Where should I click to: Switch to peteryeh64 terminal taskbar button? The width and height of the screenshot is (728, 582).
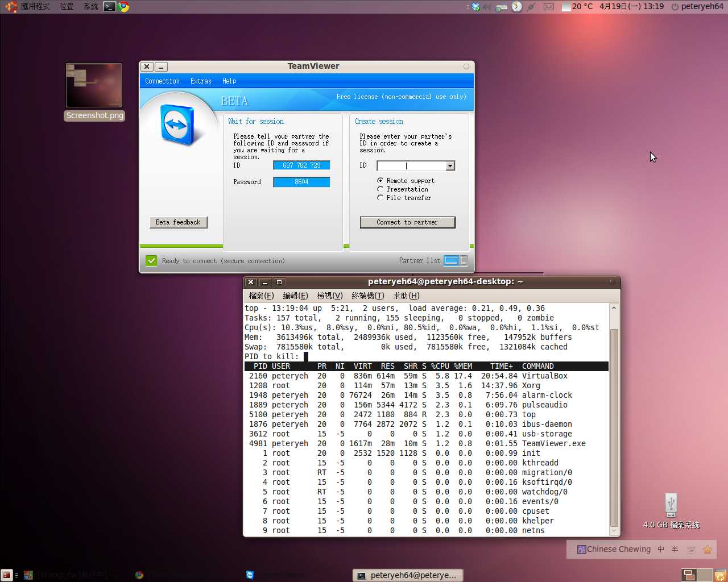(408, 575)
